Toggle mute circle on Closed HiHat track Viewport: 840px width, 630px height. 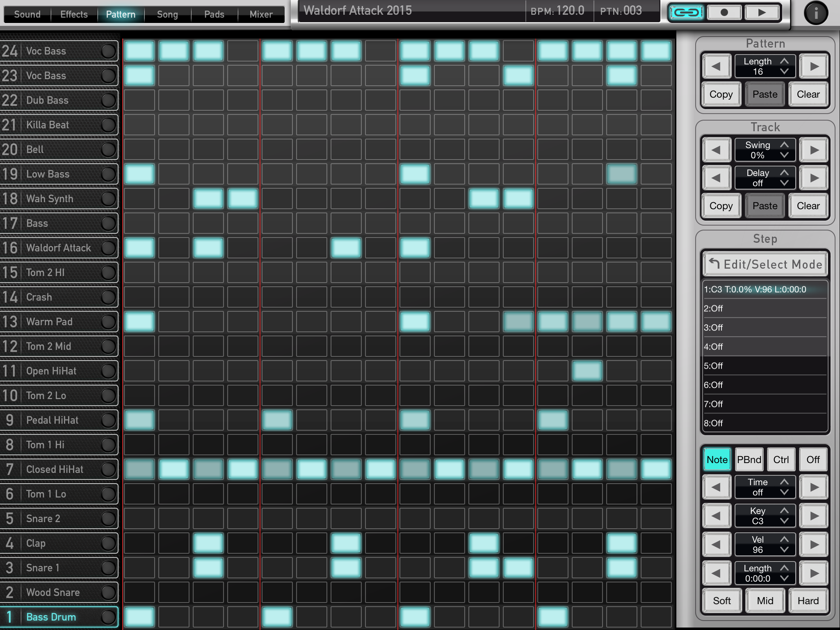click(108, 469)
